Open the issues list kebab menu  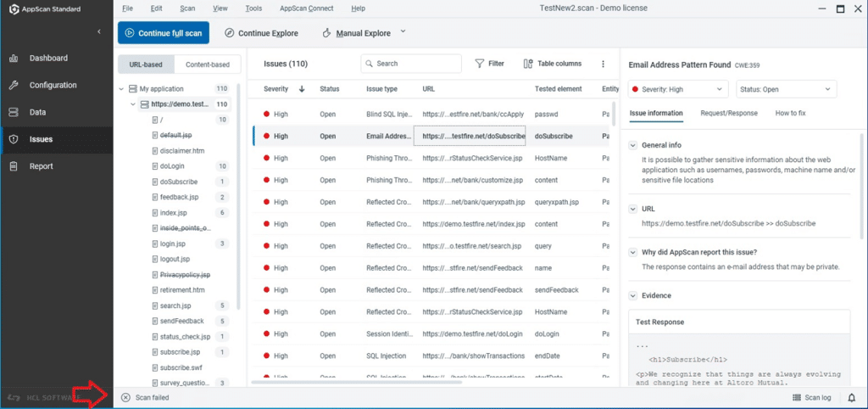pos(603,64)
